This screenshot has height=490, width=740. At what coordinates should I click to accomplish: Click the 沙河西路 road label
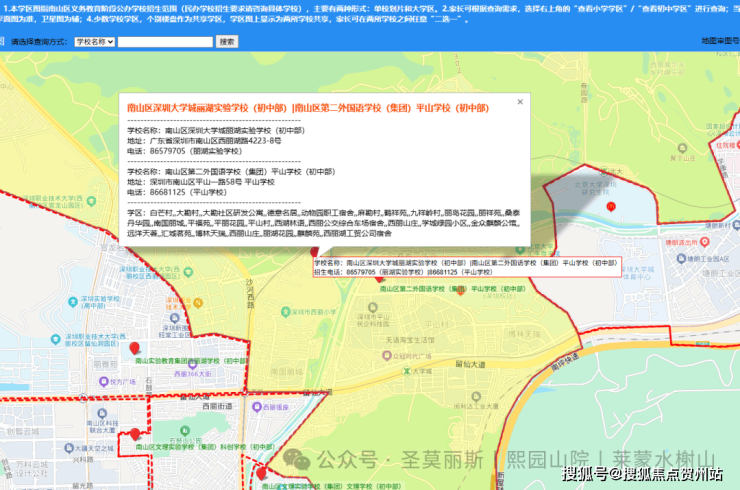pos(250,293)
